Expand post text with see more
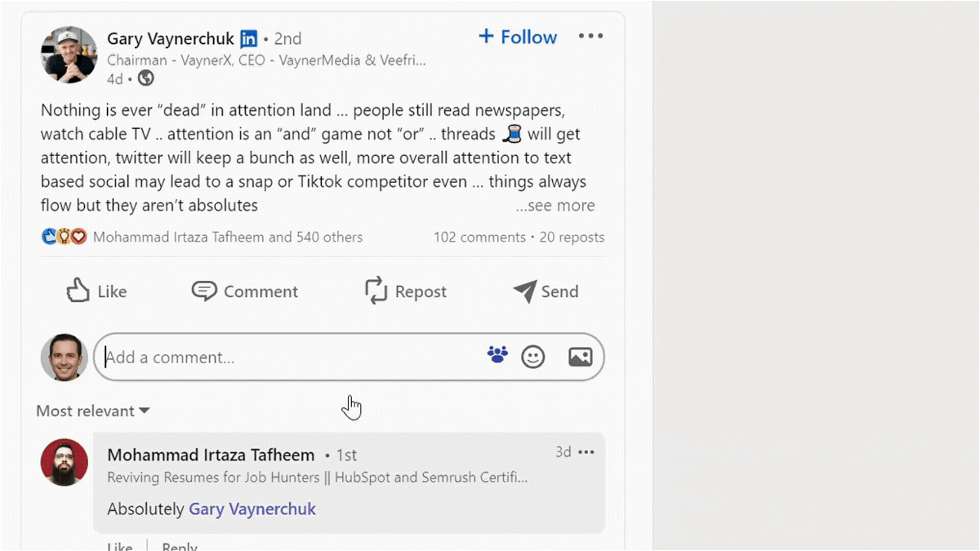The image size is (980, 551). (x=555, y=206)
